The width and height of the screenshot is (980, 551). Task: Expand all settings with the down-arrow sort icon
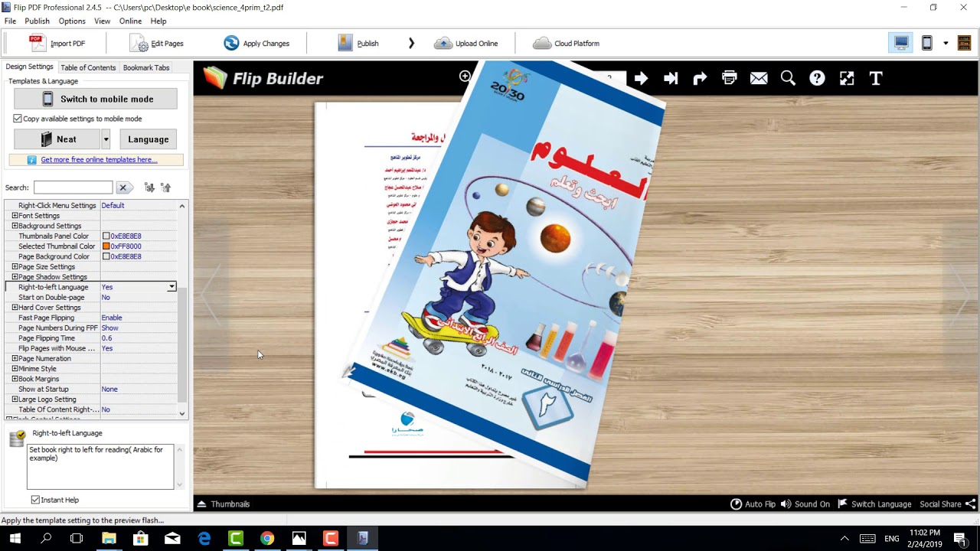pyautogui.click(x=149, y=187)
